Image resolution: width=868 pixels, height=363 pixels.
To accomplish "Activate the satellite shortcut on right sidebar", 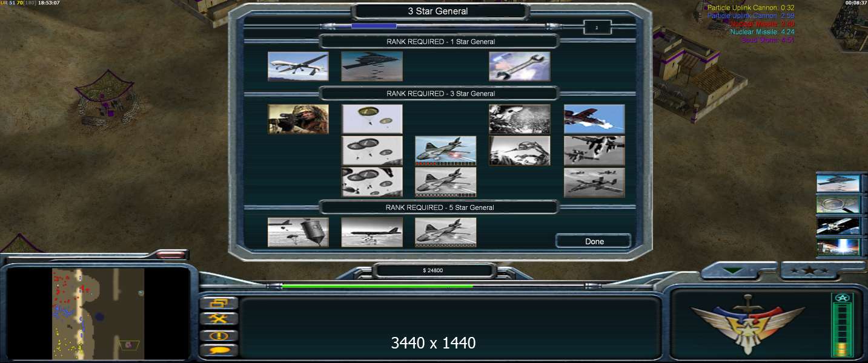I will pos(838,226).
